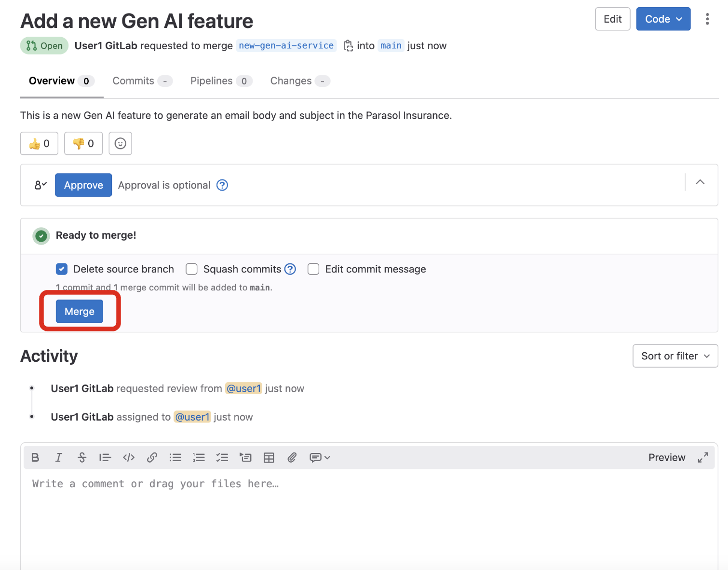The height and width of the screenshot is (575, 728).
Task: Add a thumbs up reaction
Action: [39, 143]
